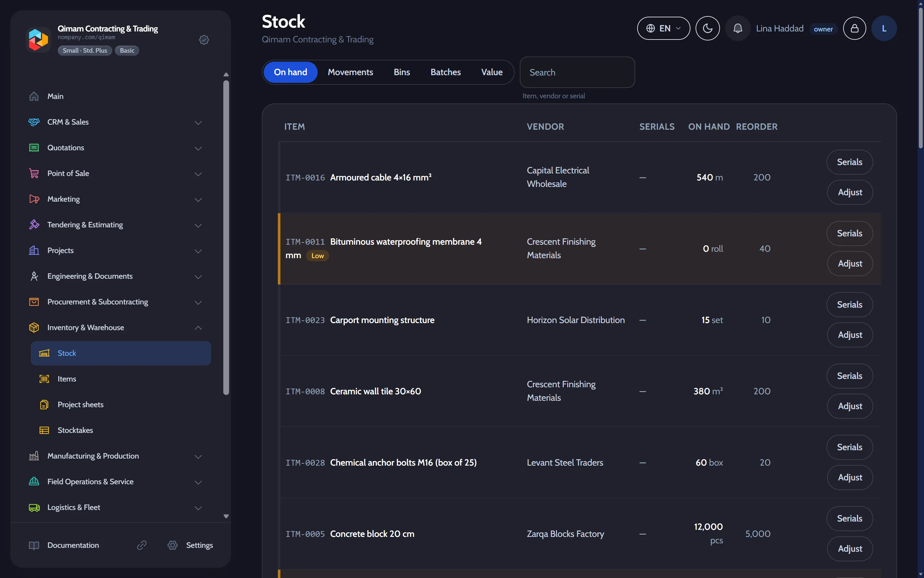Open notifications with the bell icon

tap(738, 28)
